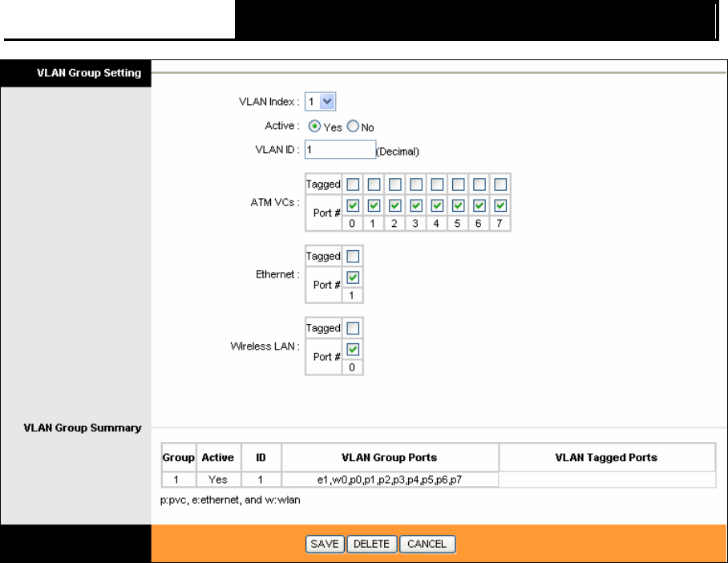728x563 pixels.
Task: Toggle ATM VCs Tagged checkbox for port 7
Action: [x=500, y=184]
